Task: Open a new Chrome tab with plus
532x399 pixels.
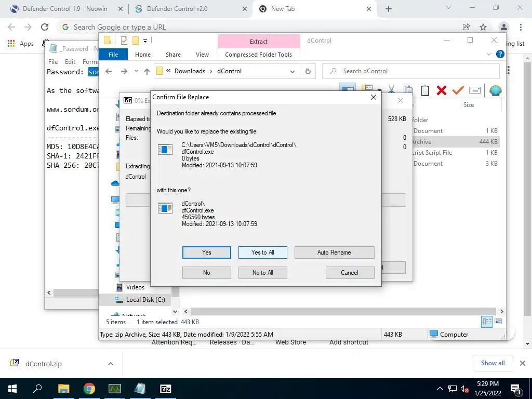Action: (x=389, y=9)
